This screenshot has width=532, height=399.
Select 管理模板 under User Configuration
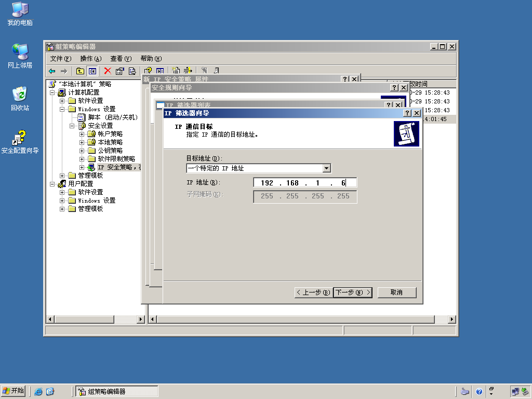tap(90, 209)
